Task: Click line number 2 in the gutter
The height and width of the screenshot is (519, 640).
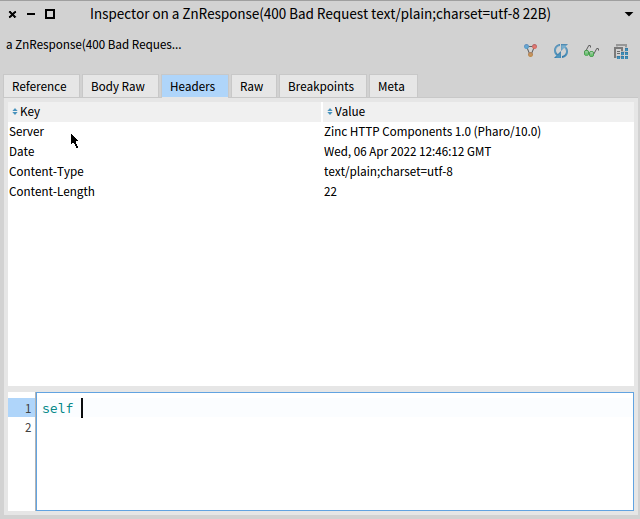Action: 28,428
